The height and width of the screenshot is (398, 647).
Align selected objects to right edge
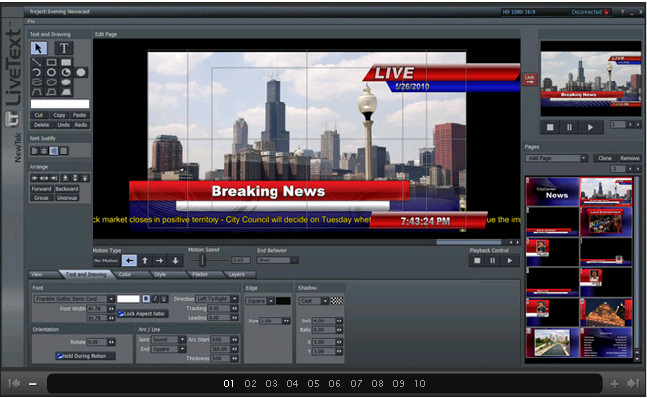(x=54, y=178)
